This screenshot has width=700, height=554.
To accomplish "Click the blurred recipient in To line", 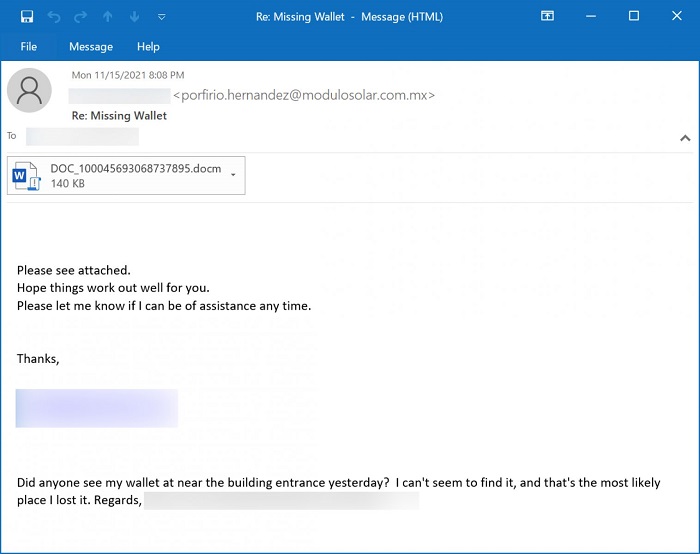I will click(x=67, y=136).
